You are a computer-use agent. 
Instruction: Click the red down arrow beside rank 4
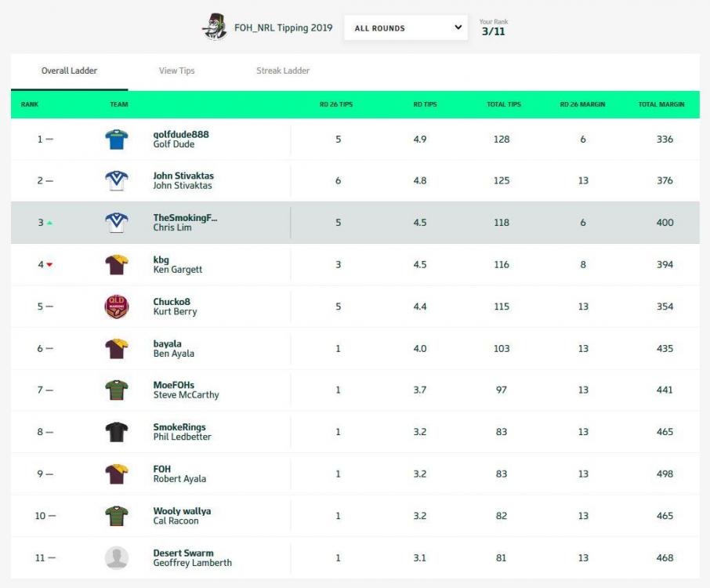coord(49,264)
